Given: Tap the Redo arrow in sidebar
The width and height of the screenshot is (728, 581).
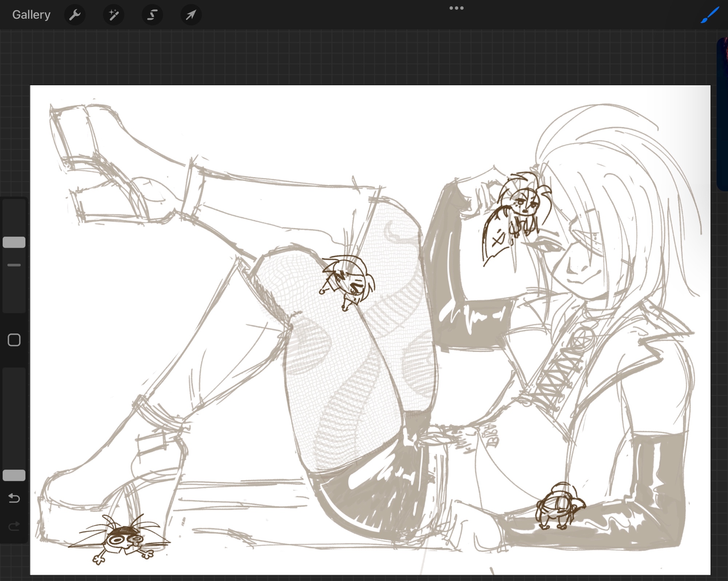Looking at the screenshot, I should pos(14,526).
